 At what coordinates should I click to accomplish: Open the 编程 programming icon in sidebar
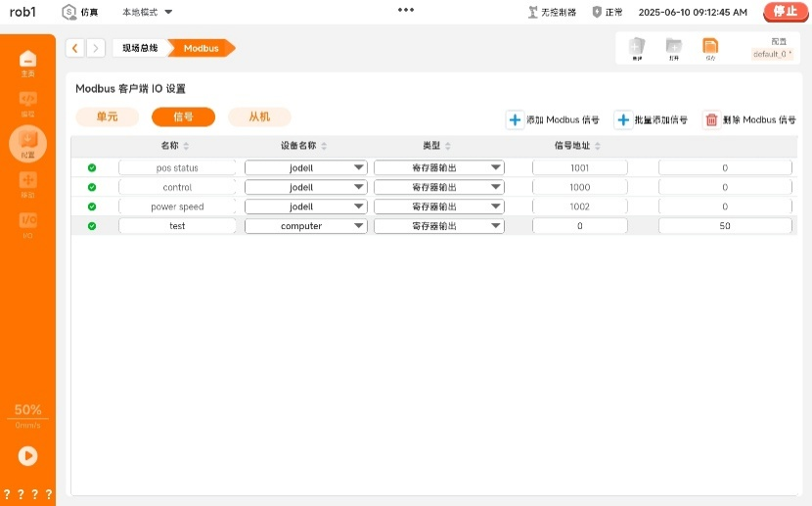pyautogui.click(x=27, y=103)
